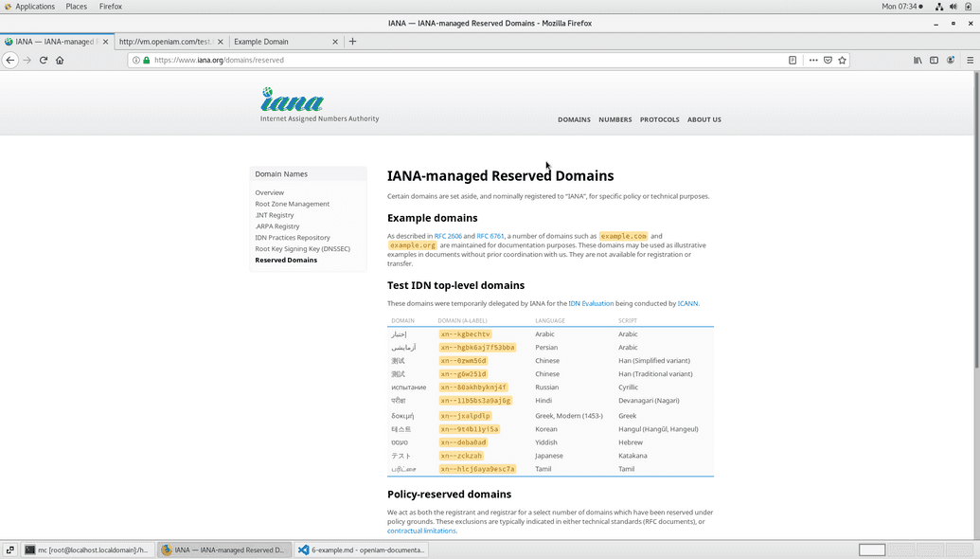The height and width of the screenshot is (559, 980).
Task: Click the PROTOCOLS navigation item
Action: (659, 119)
